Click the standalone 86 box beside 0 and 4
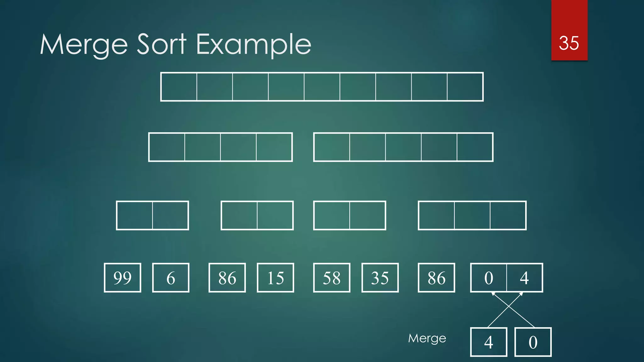Image resolution: width=644 pixels, height=362 pixels. (x=436, y=278)
